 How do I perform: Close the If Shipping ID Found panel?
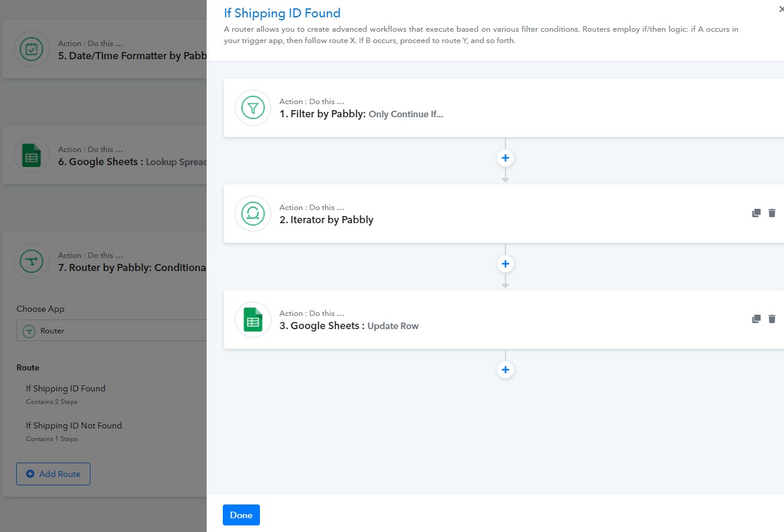pyautogui.click(x=781, y=9)
